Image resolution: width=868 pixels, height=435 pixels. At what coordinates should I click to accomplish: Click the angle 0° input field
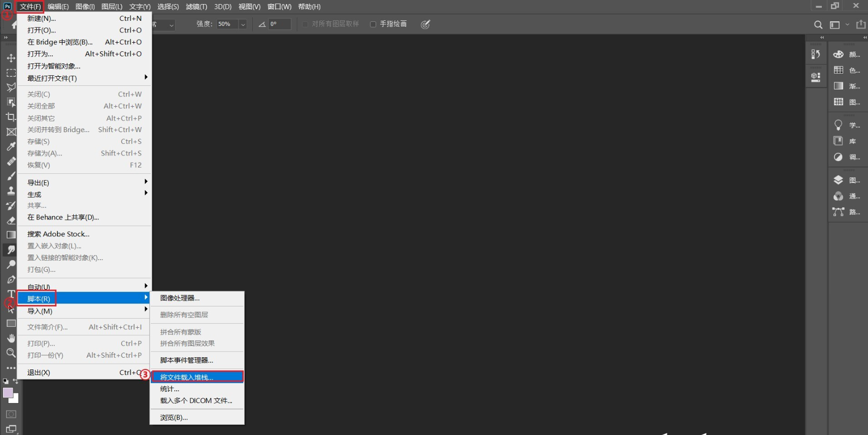click(x=280, y=24)
